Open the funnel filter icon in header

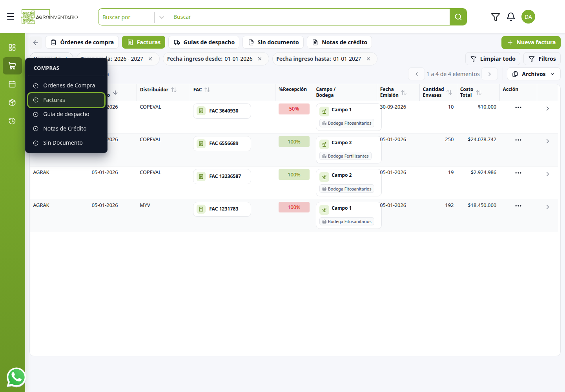495,17
